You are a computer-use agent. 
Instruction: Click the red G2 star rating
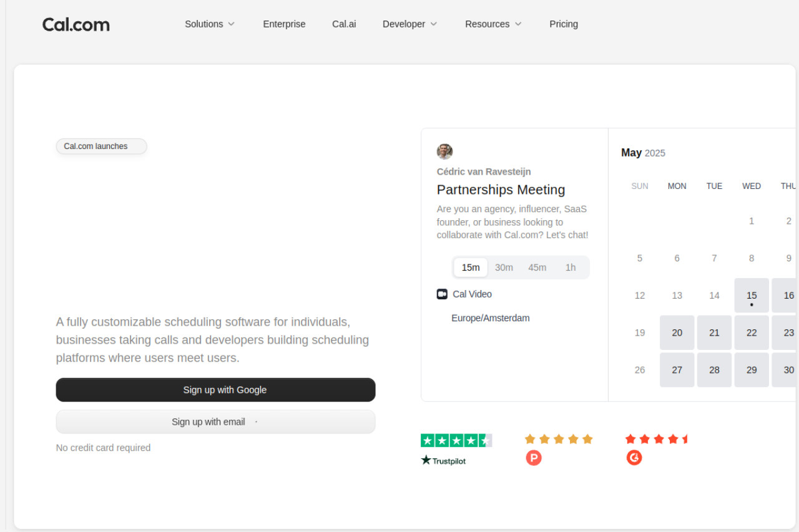coord(657,439)
